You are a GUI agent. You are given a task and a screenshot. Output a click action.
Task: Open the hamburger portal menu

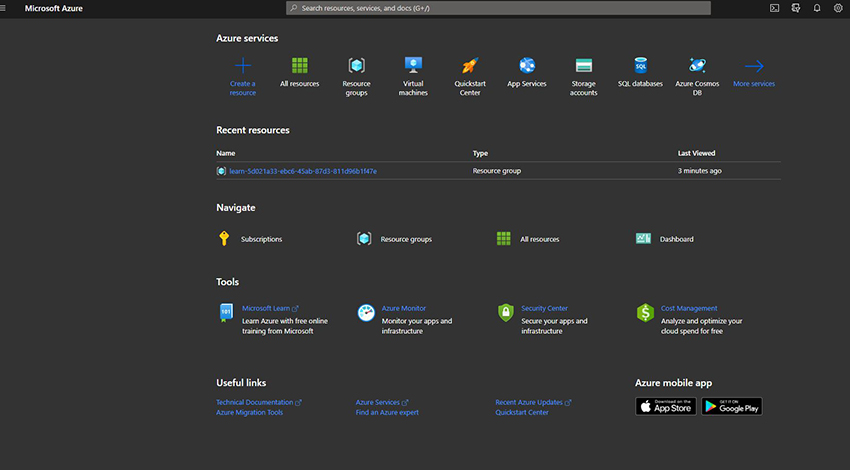point(3,8)
